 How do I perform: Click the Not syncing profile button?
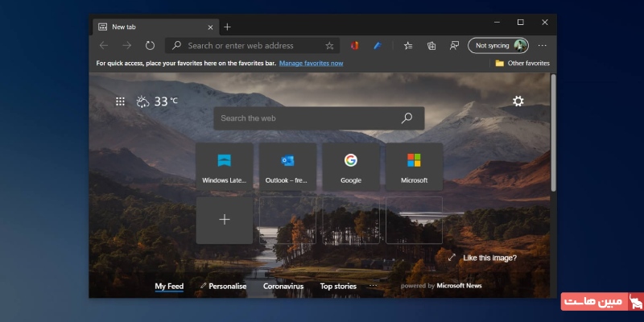pos(497,46)
